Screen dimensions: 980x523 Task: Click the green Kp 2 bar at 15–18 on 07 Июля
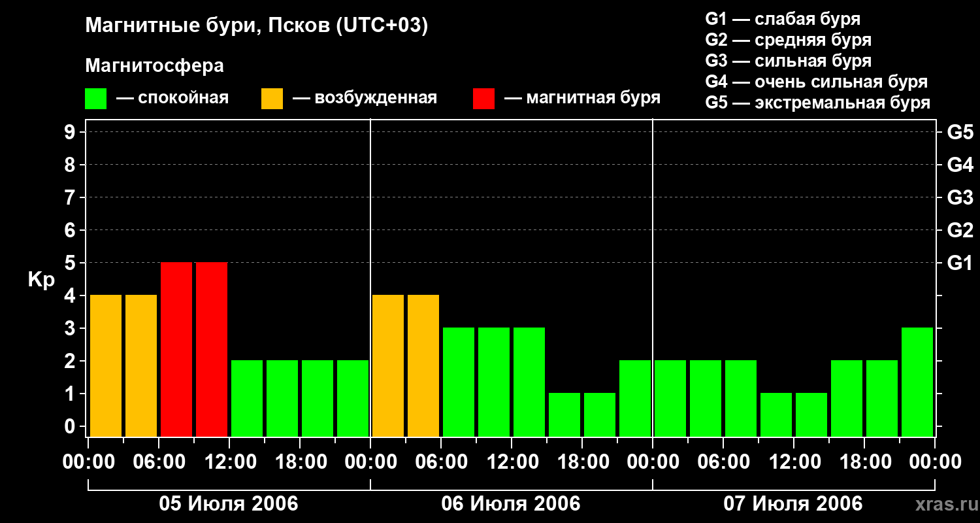point(847,399)
